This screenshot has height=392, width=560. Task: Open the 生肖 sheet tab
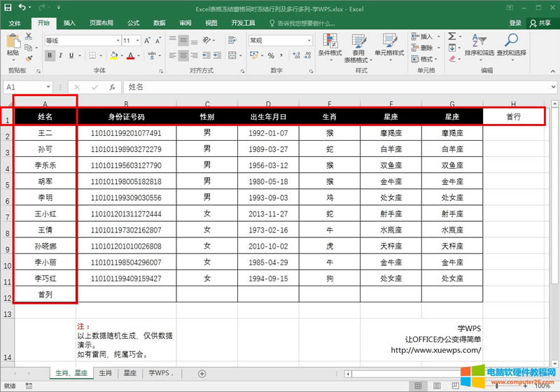[105, 374]
